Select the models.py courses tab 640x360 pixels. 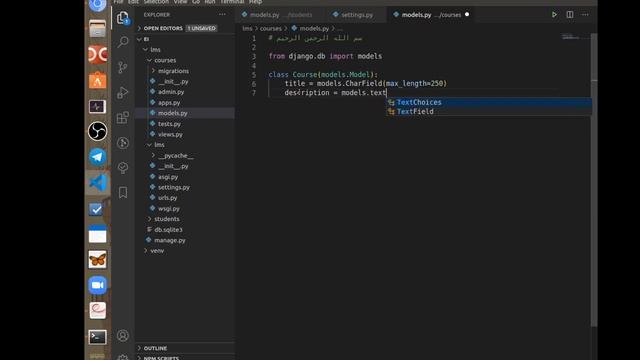pos(431,15)
